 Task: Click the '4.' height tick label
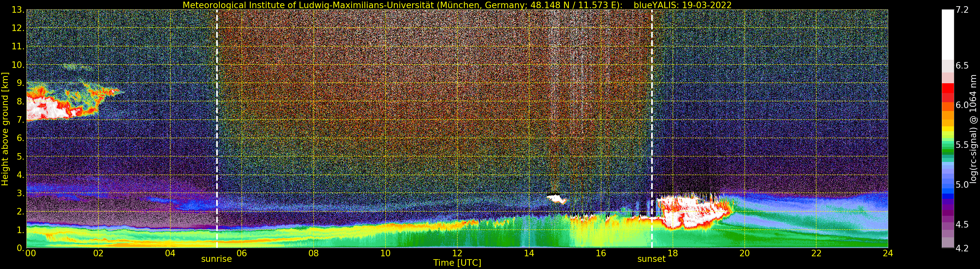[21, 175]
